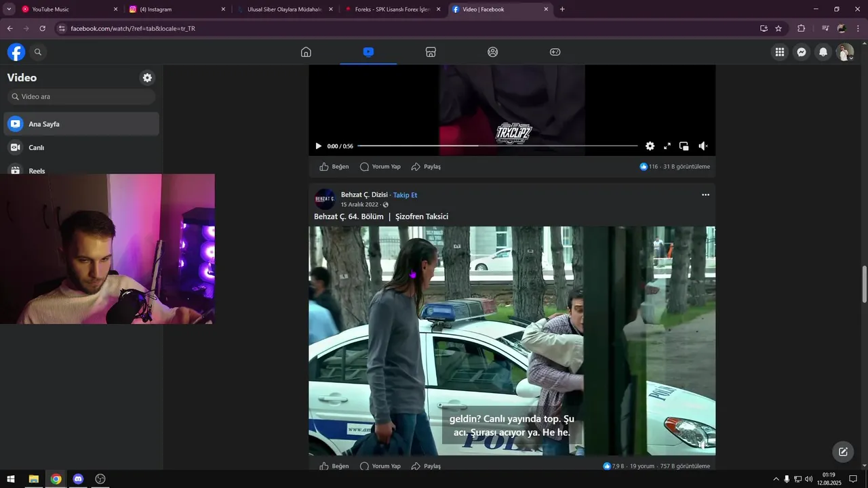
Task: Open the account profile picture menu
Action: tap(845, 52)
